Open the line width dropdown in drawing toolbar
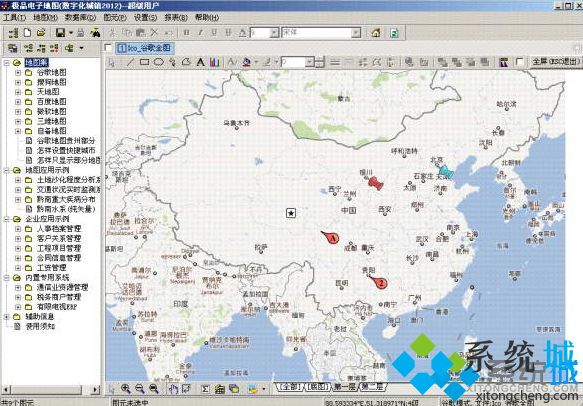Screen dimensions: 583x406 tap(310, 62)
